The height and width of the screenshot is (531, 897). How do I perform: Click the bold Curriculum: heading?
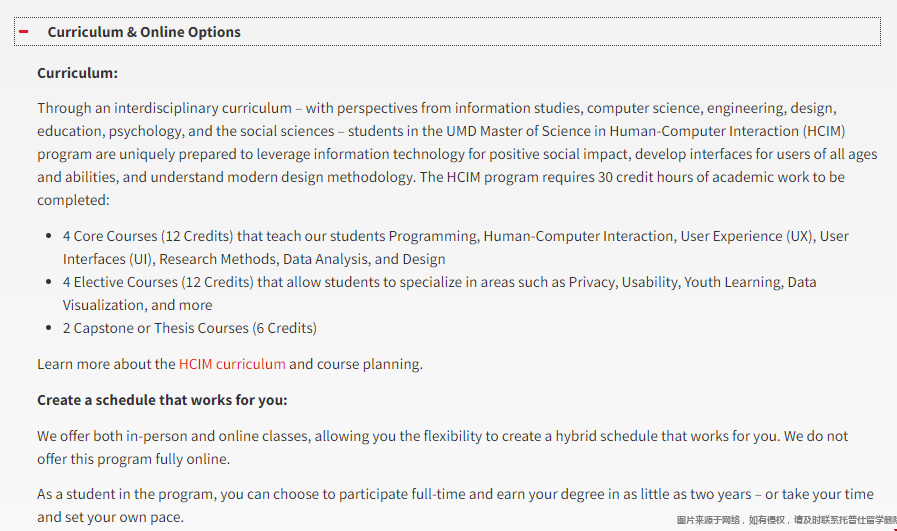pyautogui.click(x=77, y=73)
